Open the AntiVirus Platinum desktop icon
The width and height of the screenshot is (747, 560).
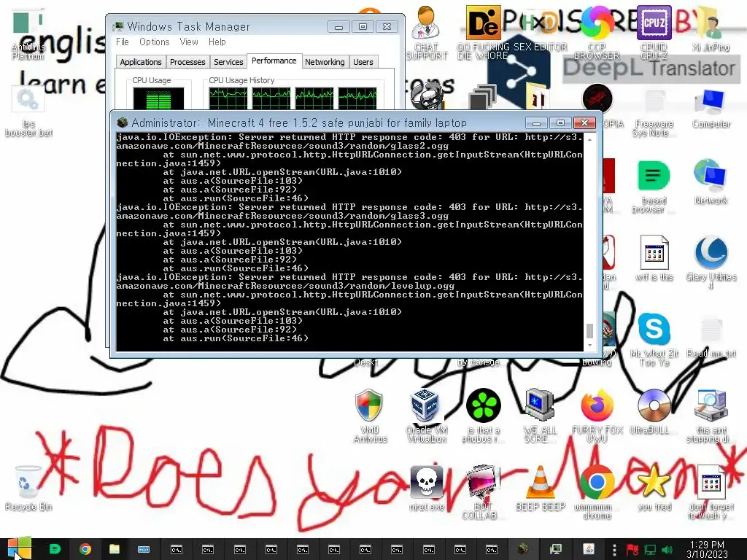tap(28, 36)
